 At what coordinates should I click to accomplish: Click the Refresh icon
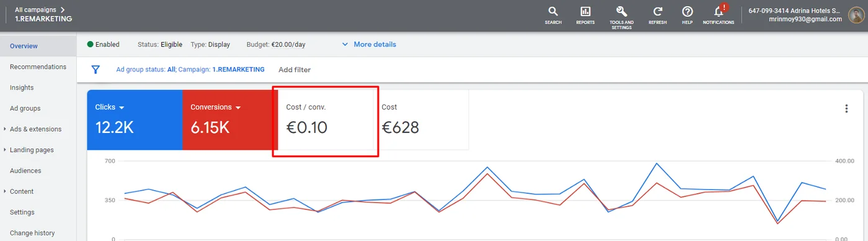tap(658, 12)
